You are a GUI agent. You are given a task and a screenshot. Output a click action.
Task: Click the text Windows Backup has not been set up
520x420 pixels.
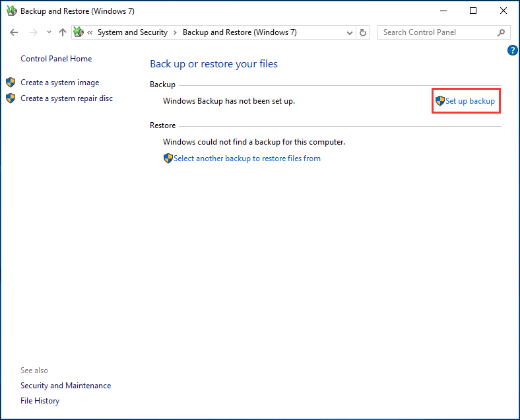click(229, 101)
